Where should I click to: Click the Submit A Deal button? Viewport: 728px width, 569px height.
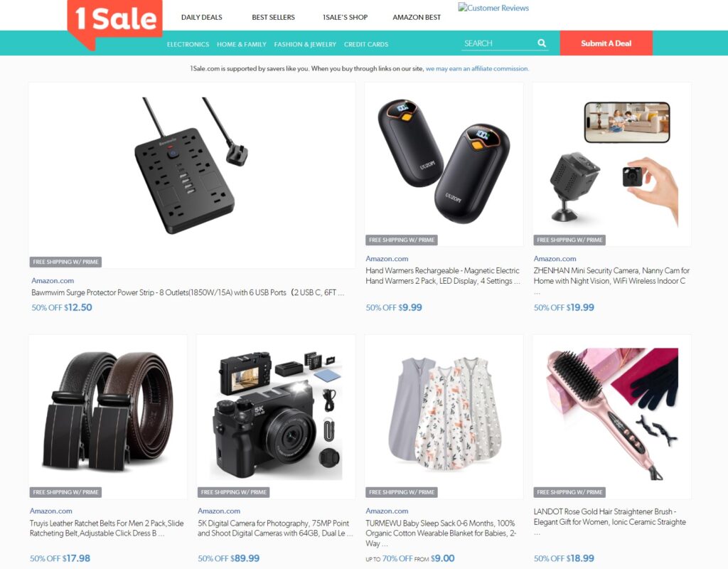coord(606,43)
